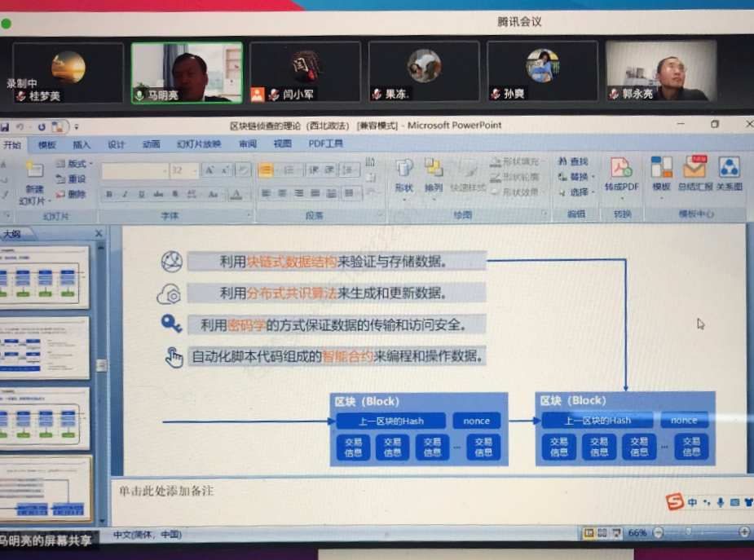Click the Delete (删除) slide button
Screen dimensions: 754x560
click(x=72, y=194)
